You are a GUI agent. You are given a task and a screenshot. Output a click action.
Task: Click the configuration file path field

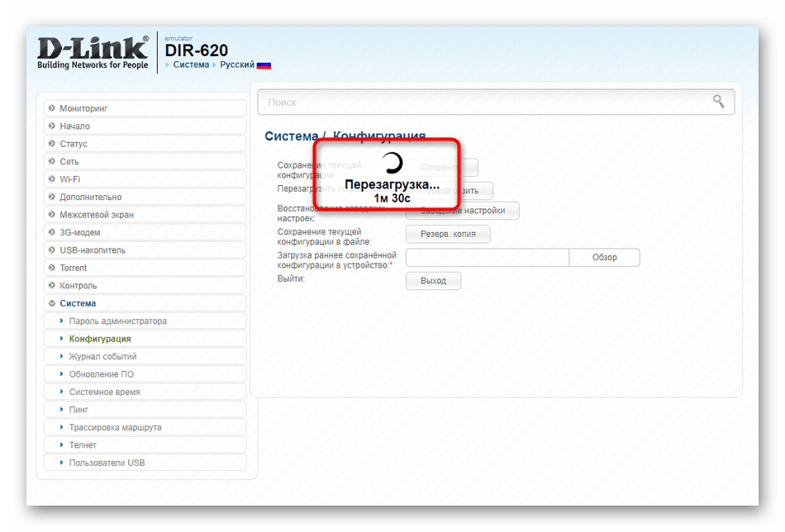point(487,258)
